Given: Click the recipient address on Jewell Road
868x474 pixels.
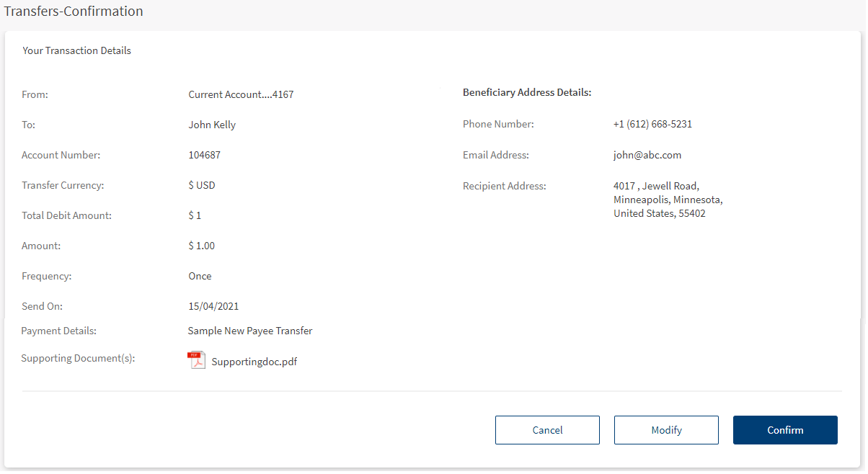Looking at the screenshot, I should (667, 200).
